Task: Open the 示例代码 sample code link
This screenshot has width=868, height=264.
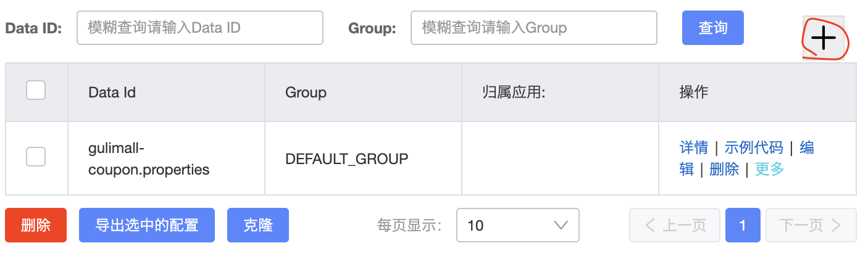Action: (754, 148)
